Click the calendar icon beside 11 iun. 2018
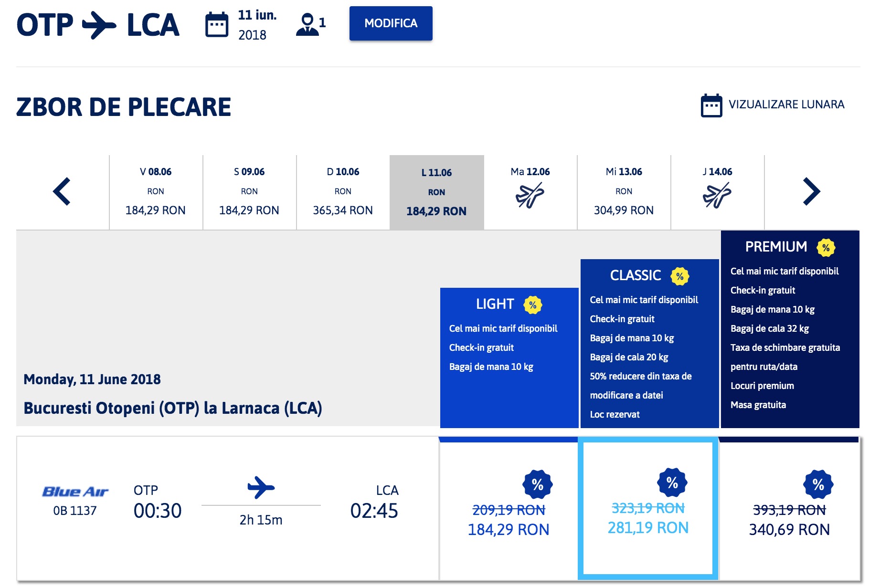 (217, 25)
